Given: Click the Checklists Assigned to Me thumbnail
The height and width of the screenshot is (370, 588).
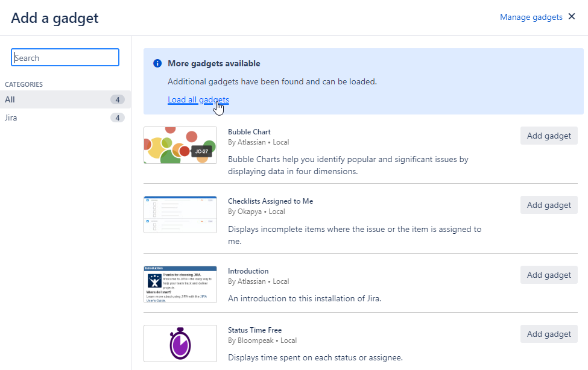Looking at the screenshot, I should (180, 215).
